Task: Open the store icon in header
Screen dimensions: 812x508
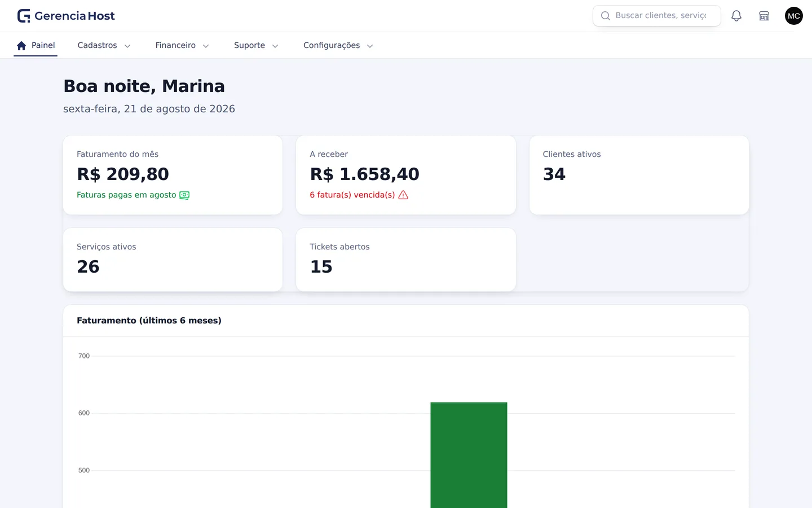Action: 764,16
